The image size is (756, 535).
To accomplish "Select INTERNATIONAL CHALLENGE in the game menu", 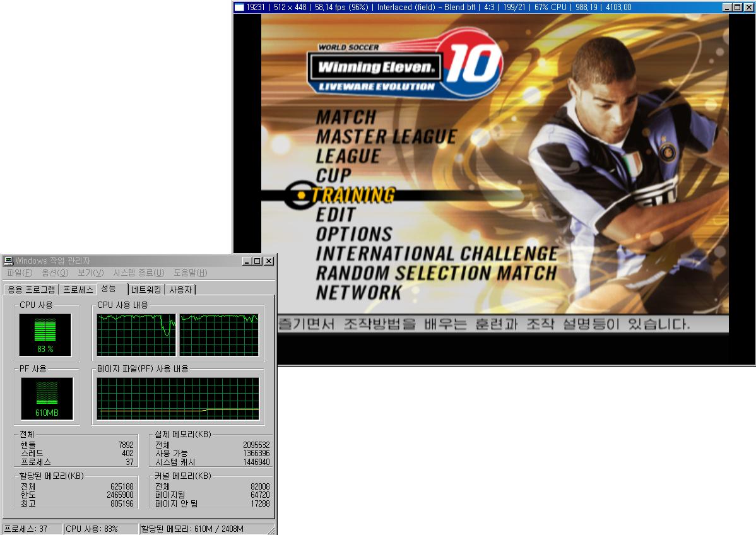I will point(437,254).
